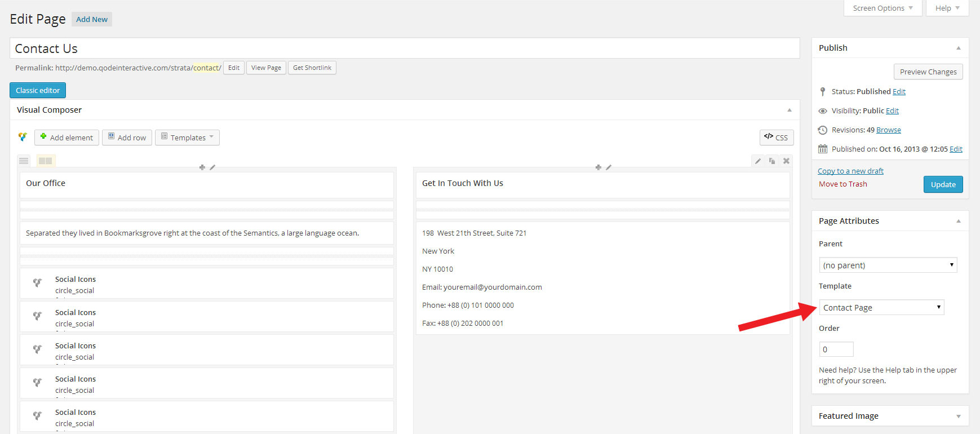Click the edit row pencil icon
The height and width of the screenshot is (434, 980).
(758, 161)
